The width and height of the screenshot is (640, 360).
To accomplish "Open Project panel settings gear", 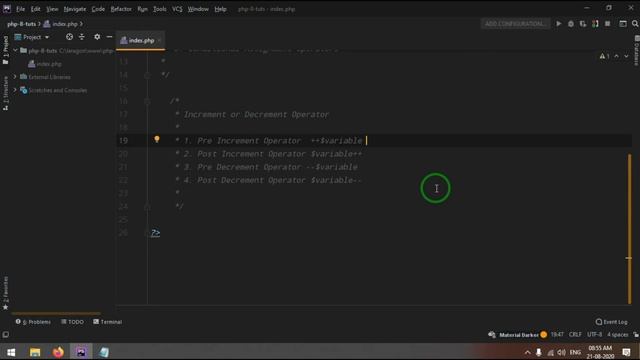I will coord(97,37).
